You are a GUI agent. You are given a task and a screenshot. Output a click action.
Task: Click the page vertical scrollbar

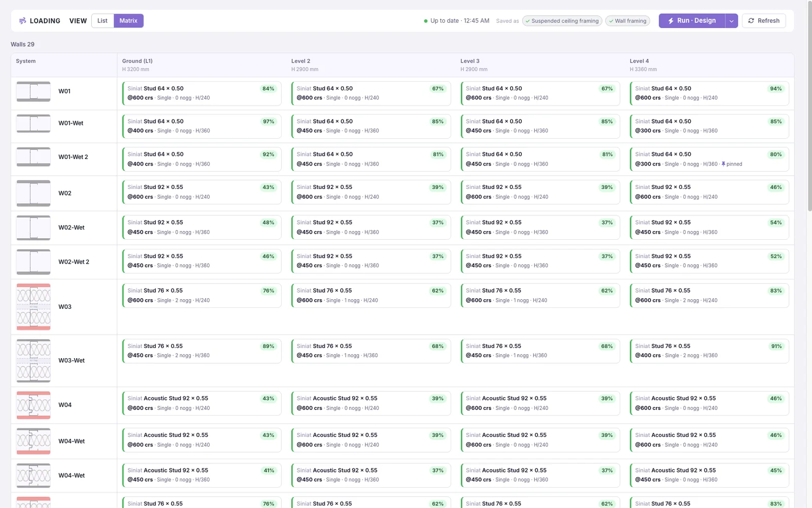(x=810, y=107)
